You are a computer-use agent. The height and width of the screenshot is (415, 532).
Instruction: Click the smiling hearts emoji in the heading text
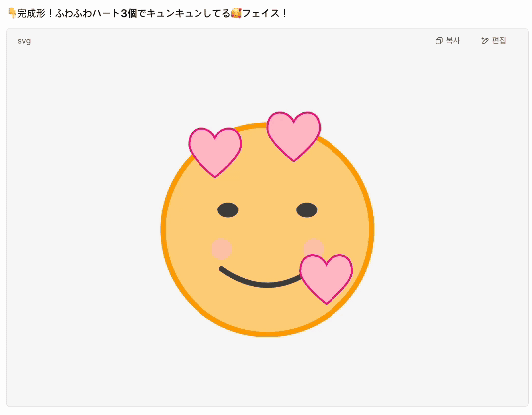[x=236, y=13]
